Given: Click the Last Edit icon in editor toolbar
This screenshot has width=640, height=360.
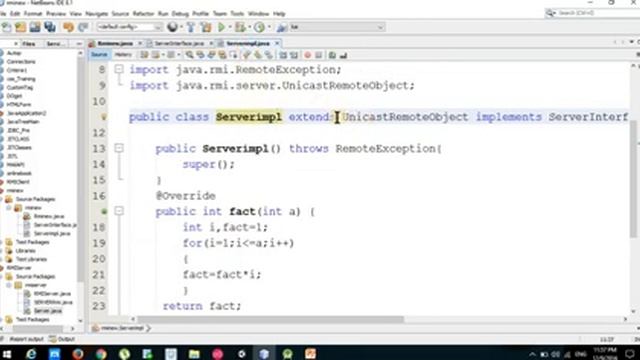Looking at the screenshot, I should [x=144, y=55].
